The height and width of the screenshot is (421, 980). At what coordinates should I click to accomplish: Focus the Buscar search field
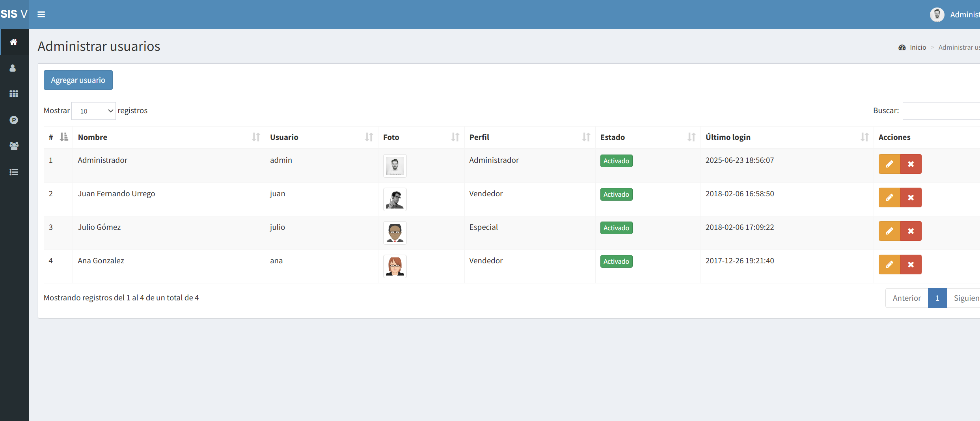(941, 111)
